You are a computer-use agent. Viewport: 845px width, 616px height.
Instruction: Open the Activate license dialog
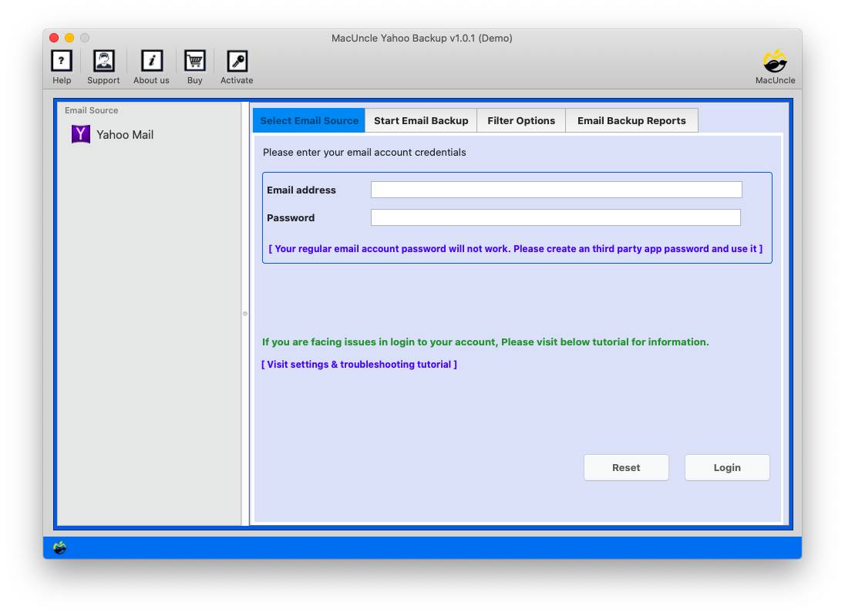click(236, 66)
